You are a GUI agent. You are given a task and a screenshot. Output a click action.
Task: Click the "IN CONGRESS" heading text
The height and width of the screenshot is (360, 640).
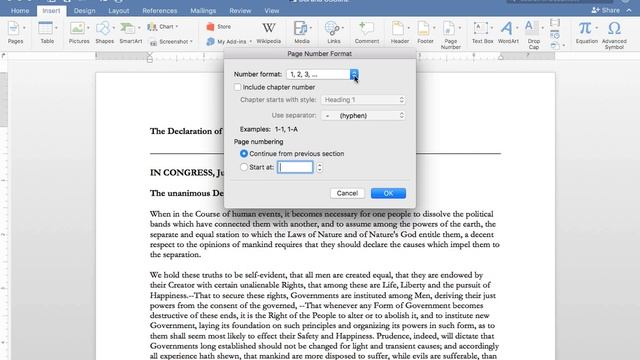tap(187, 173)
